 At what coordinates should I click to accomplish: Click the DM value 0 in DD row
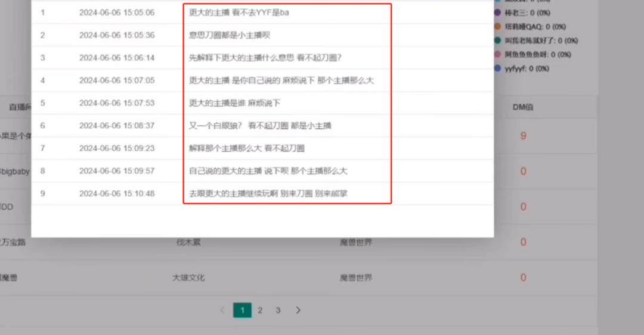[524, 206]
